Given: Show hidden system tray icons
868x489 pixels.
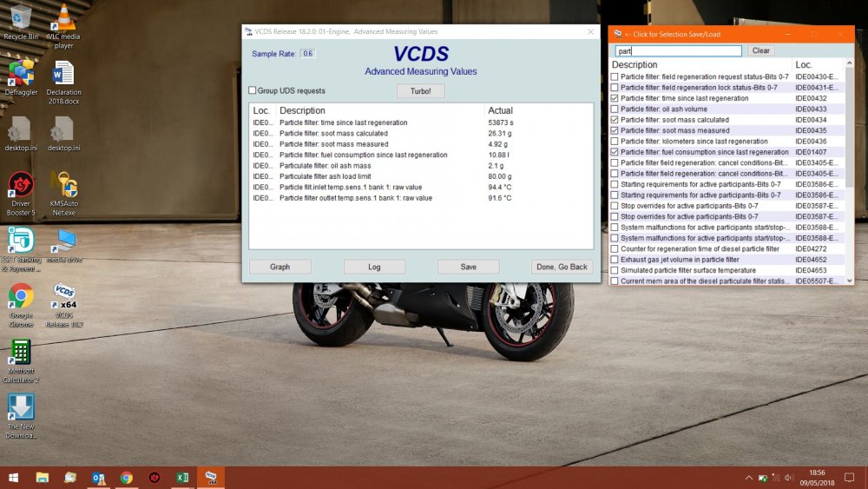Looking at the screenshot, I should [748, 478].
